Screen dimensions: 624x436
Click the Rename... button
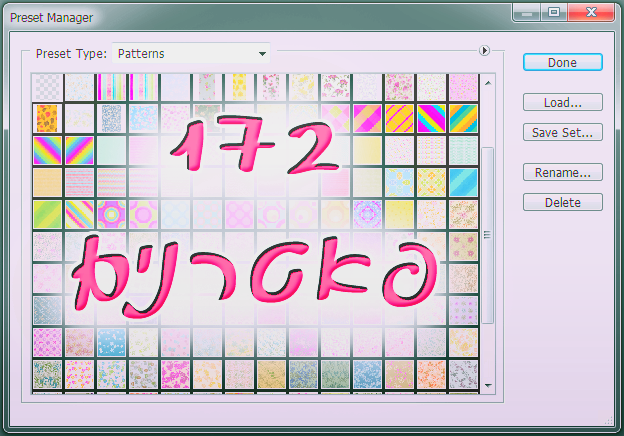563,172
